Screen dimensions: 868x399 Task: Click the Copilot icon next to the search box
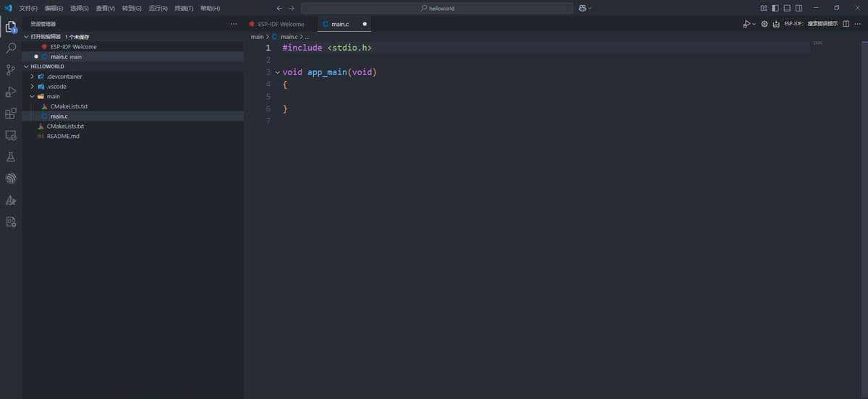pyautogui.click(x=582, y=8)
